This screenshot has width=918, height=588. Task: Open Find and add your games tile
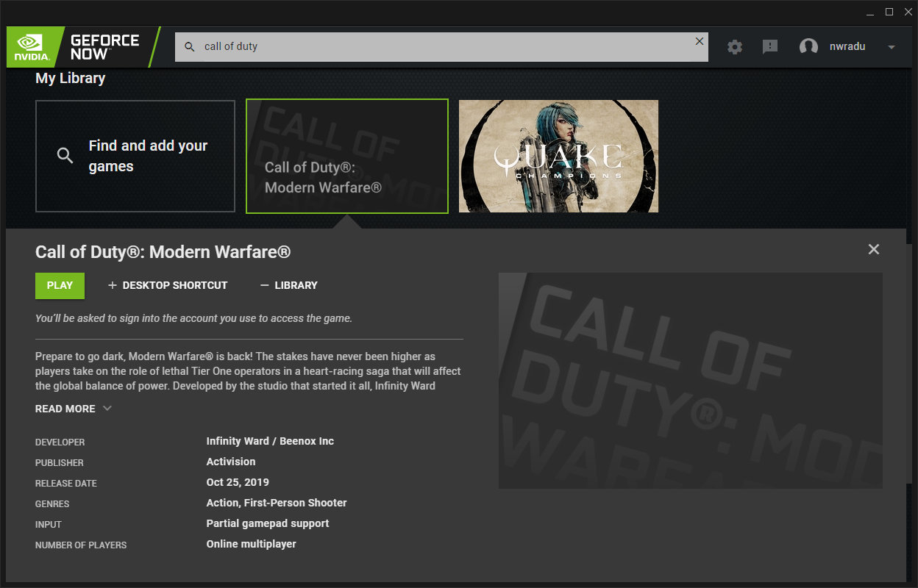tap(135, 156)
